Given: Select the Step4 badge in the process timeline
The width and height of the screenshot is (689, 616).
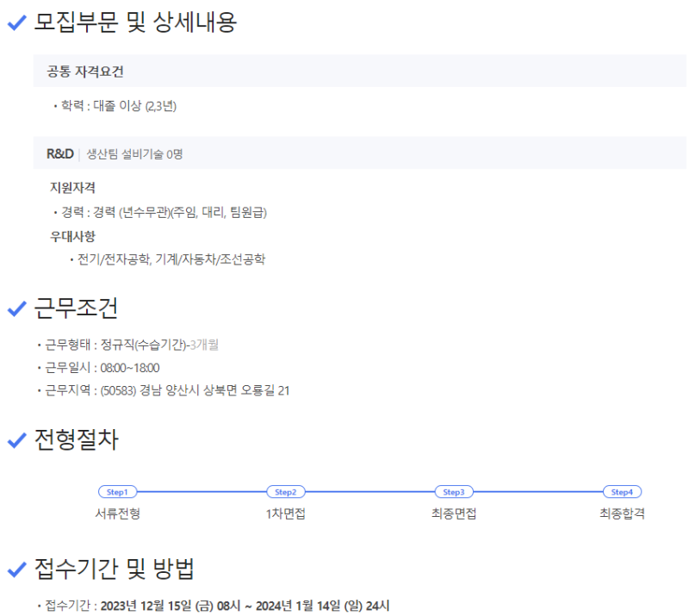Looking at the screenshot, I should pos(622,492).
